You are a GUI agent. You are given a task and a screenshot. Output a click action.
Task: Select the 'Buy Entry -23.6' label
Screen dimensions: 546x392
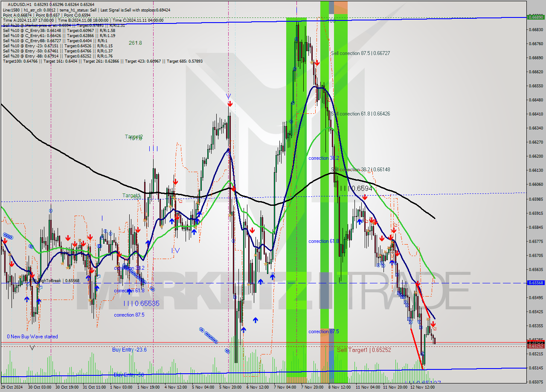129,350
